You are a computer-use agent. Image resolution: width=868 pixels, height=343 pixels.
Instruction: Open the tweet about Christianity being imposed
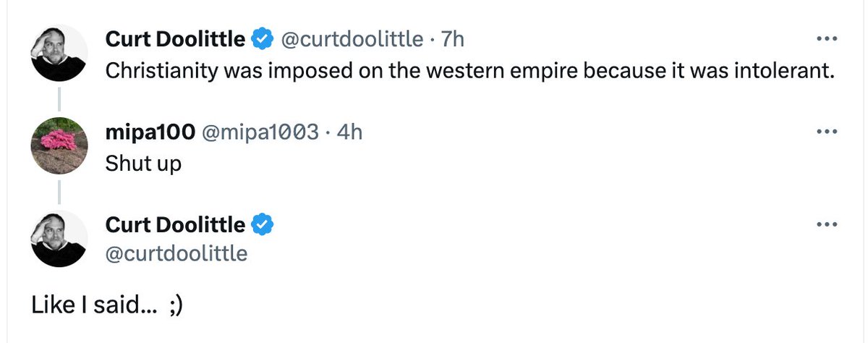pos(470,71)
